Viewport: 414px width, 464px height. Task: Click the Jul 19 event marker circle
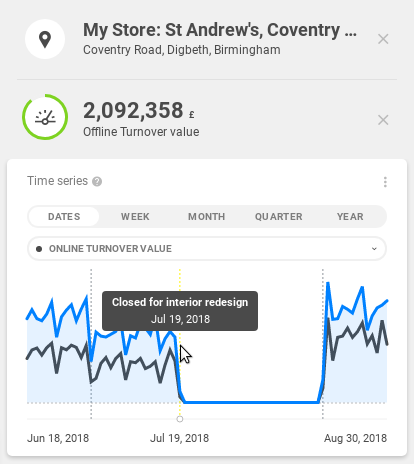click(180, 419)
